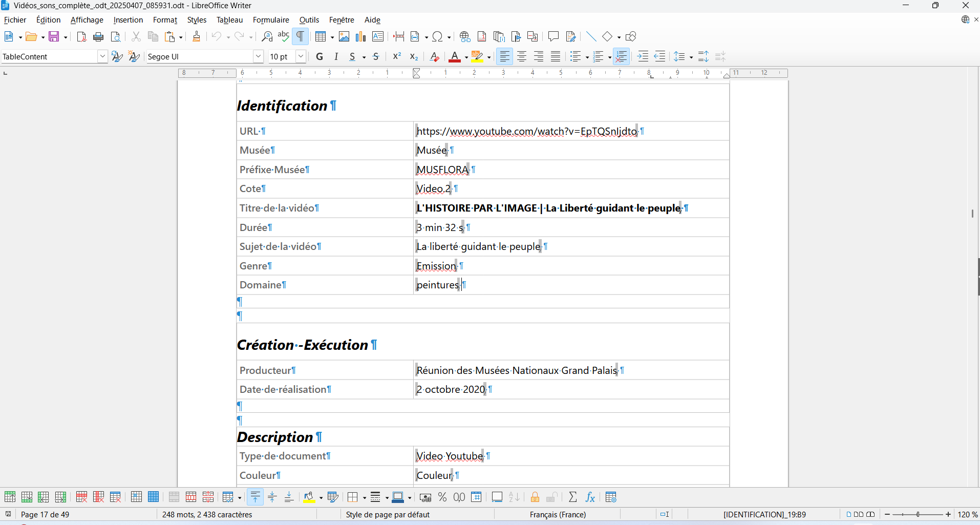Toggle formatting marks display
This screenshot has width=980, height=525.
pyautogui.click(x=300, y=36)
